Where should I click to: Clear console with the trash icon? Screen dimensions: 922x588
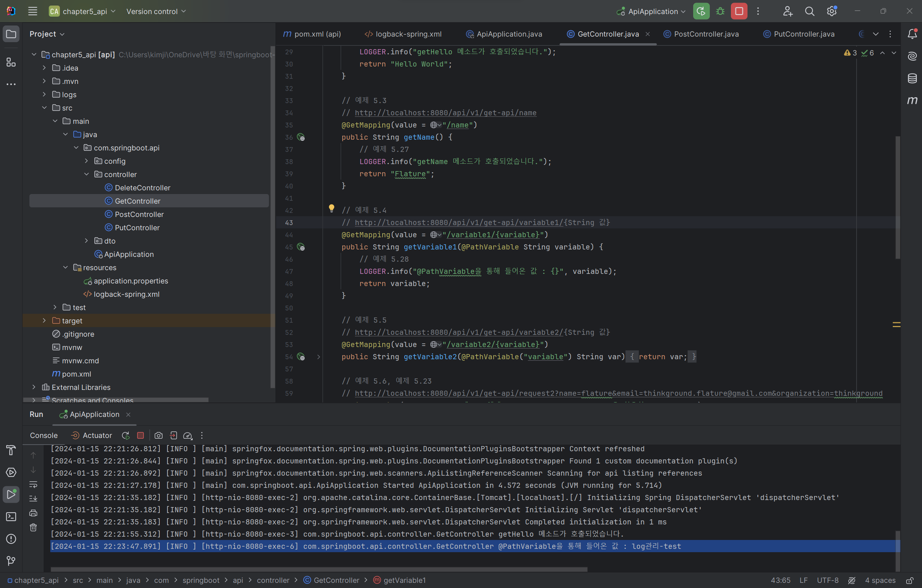click(33, 527)
